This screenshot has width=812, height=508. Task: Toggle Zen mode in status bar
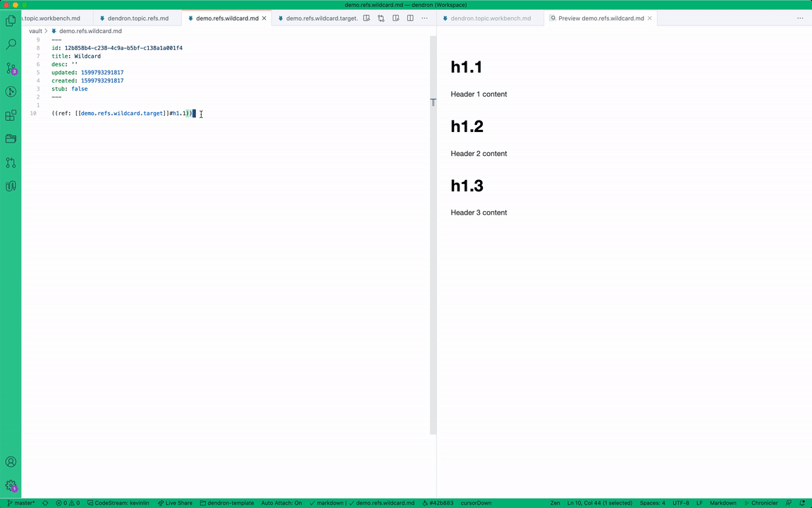tap(555, 503)
